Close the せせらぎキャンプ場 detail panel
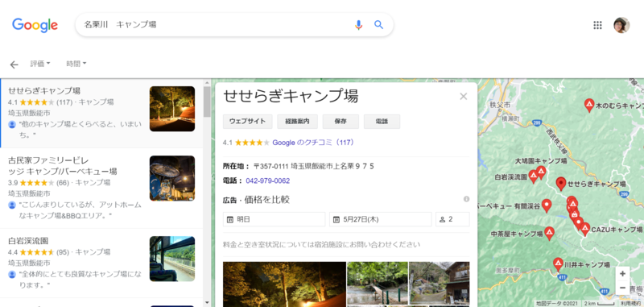Viewport: 644px width, 307px height. tap(464, 96)
